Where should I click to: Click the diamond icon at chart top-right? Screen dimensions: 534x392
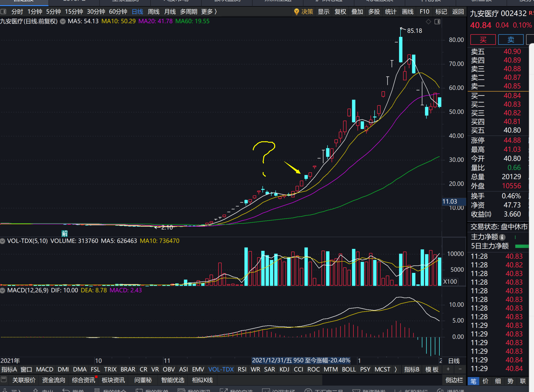point(428,22)
